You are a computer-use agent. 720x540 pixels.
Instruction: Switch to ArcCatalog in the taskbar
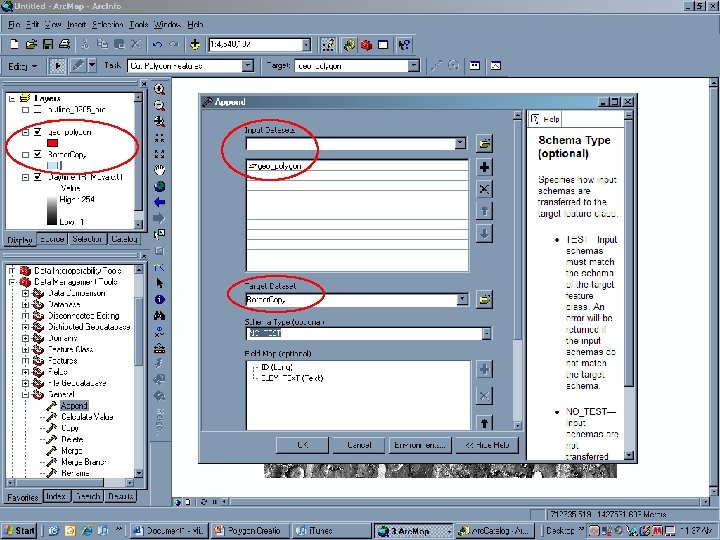coord(496,531)
